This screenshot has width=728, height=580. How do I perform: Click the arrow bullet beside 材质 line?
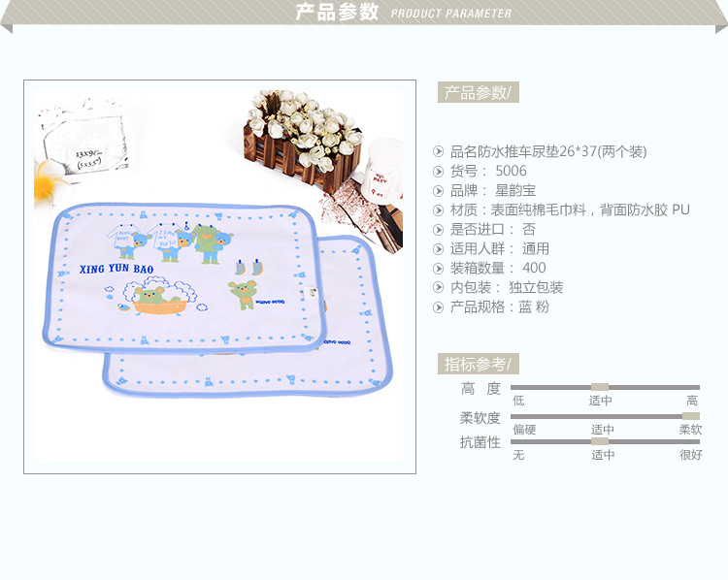(438, 210)
